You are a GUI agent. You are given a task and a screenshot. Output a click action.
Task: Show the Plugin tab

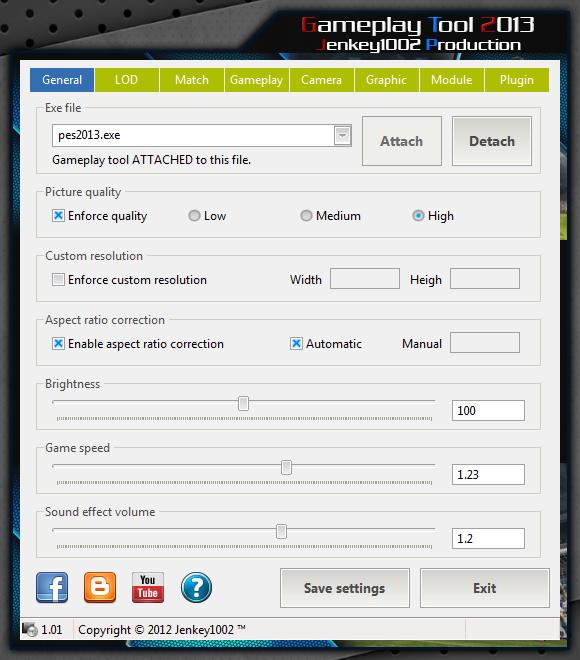517,80
